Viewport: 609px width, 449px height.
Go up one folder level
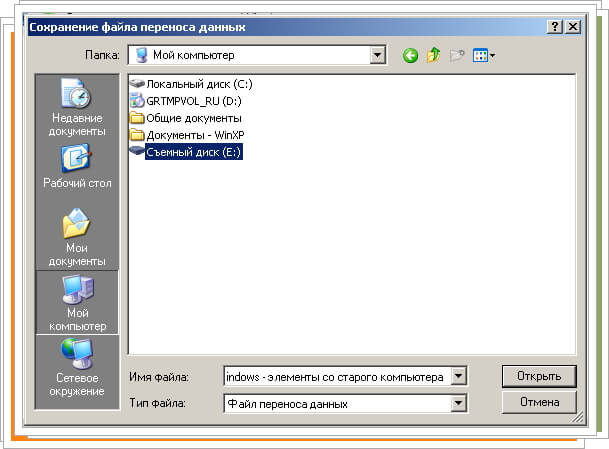(x=434, y=56)
